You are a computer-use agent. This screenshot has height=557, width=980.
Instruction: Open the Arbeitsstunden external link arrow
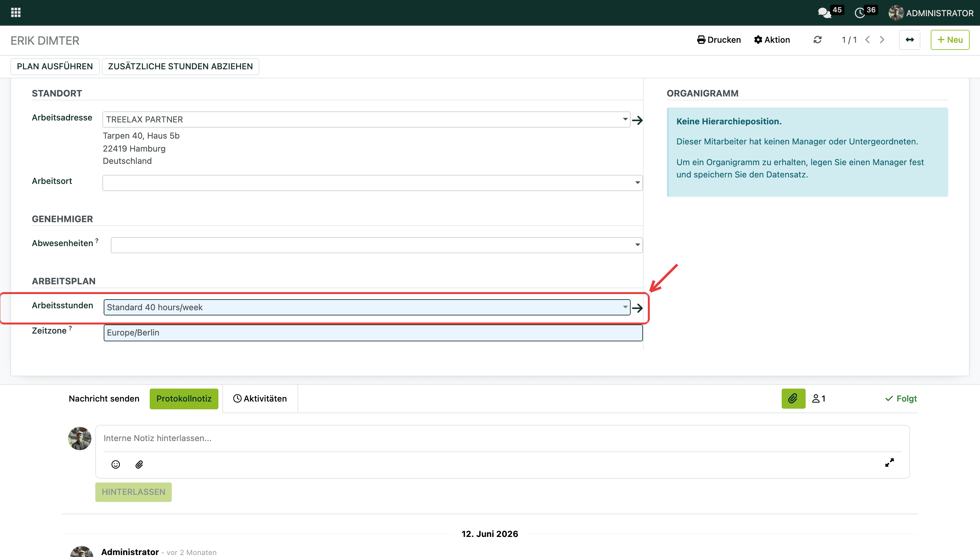[637, 308]
